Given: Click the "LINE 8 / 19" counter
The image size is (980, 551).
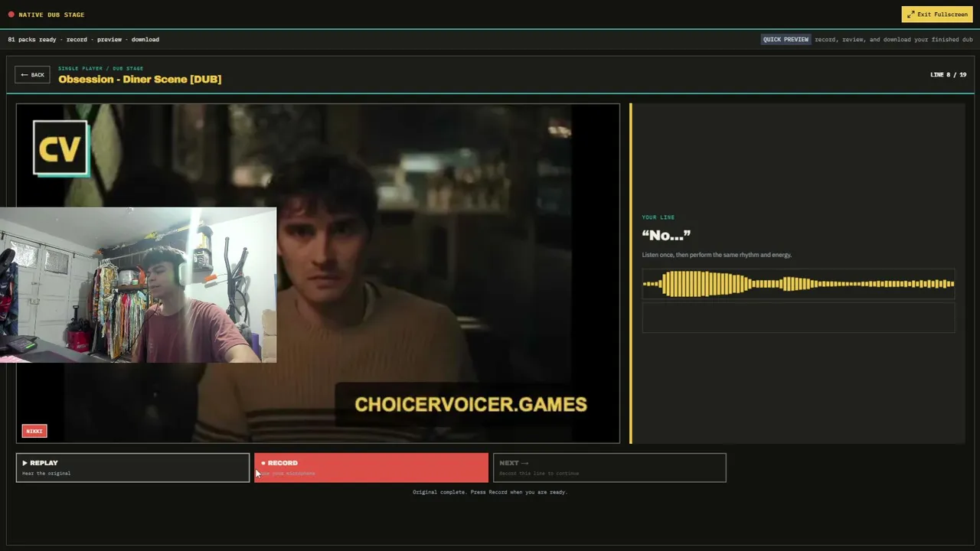Looking at the screenshot, I should [x=948, y=75].
